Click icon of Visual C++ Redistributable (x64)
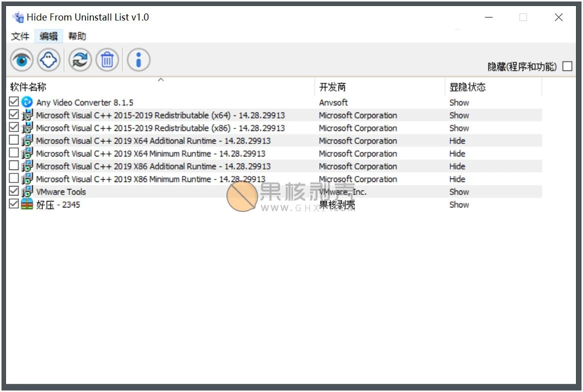Viewport: 583px width, 392px height. point(27,115)
